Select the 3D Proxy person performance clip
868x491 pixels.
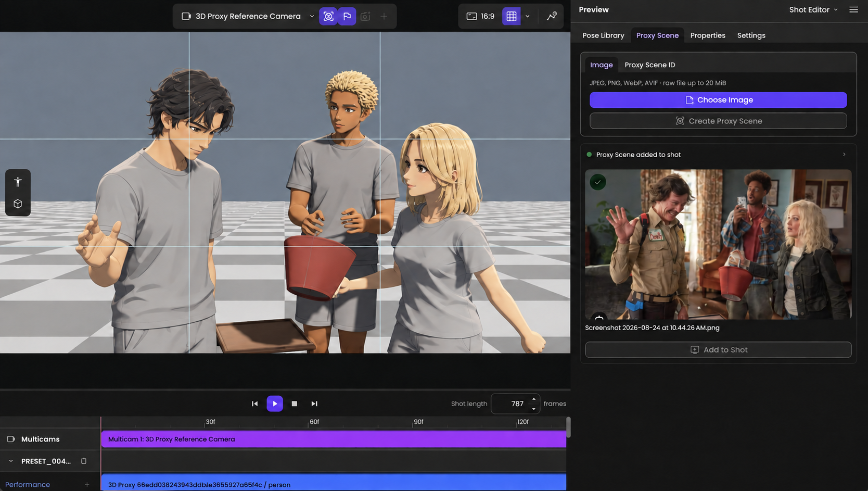[x=334, y=484]
